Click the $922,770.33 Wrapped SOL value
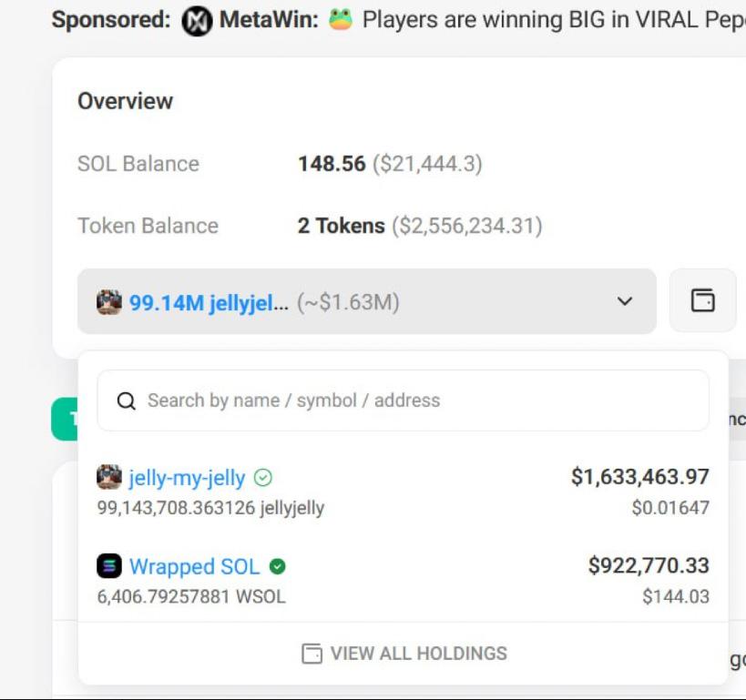746x700 pixels. pyautogui.click(x=648, y=565)
